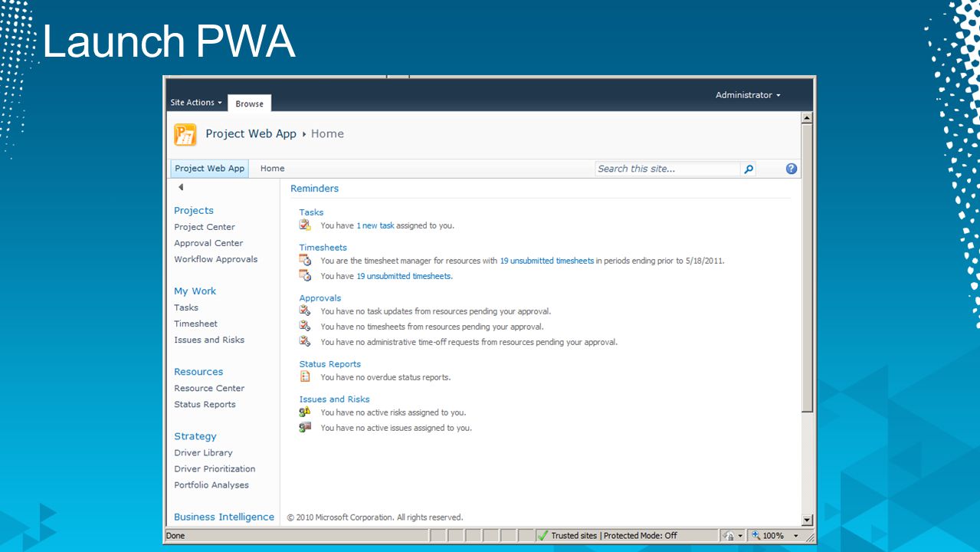Open the Approvals heading

320,298
